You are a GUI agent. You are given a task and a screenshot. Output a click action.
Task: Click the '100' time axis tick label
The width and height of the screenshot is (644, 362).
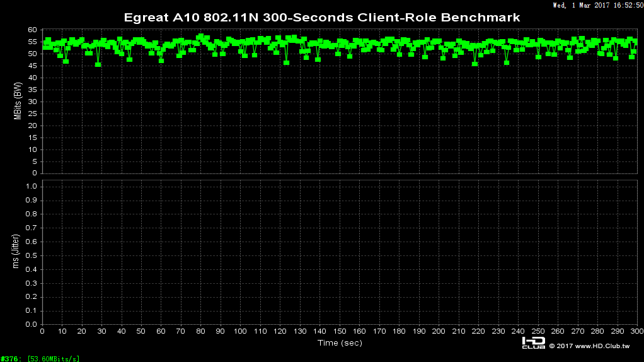pyautogui.click(x=240, y=331)
